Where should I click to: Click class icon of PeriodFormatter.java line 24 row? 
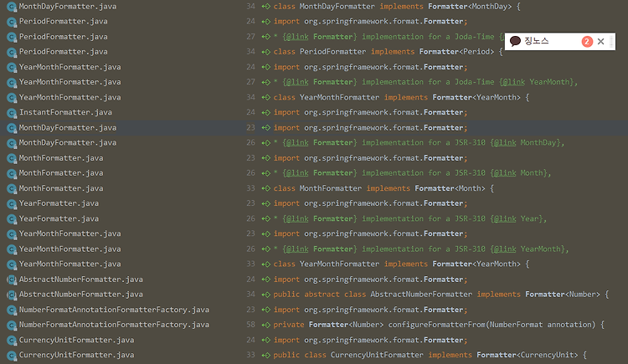(12, 22)
